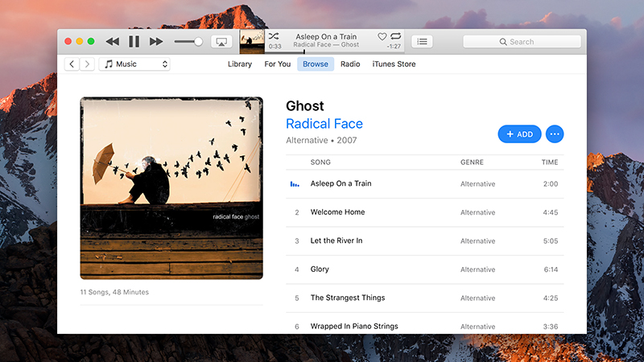
Task: Open the Radio tab
Action: tap(350, 64)
